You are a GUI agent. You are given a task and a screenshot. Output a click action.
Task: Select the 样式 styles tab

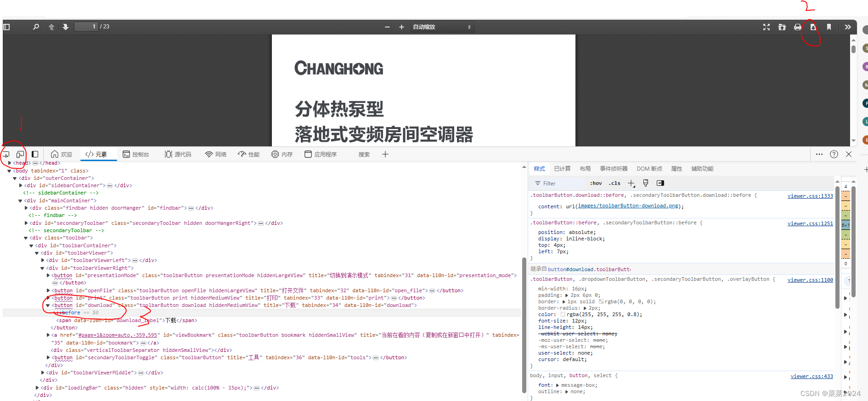[x=539, y=169]
